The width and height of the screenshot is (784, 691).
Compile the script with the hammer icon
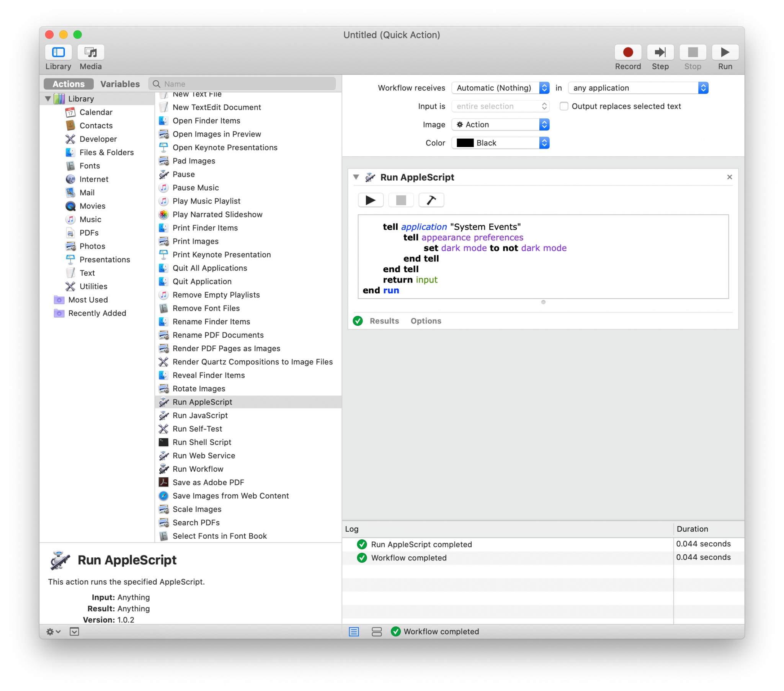pos(431,200)
